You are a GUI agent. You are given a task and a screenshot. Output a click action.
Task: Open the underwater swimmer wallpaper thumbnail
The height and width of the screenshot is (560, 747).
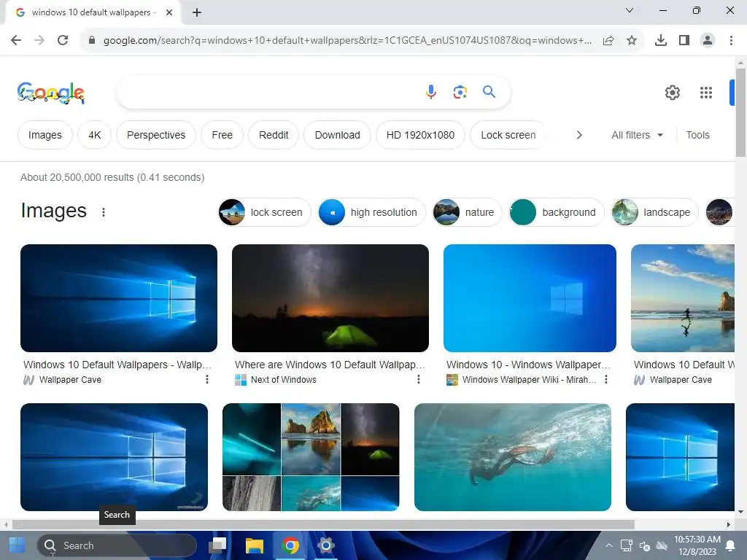click(513, 457)
